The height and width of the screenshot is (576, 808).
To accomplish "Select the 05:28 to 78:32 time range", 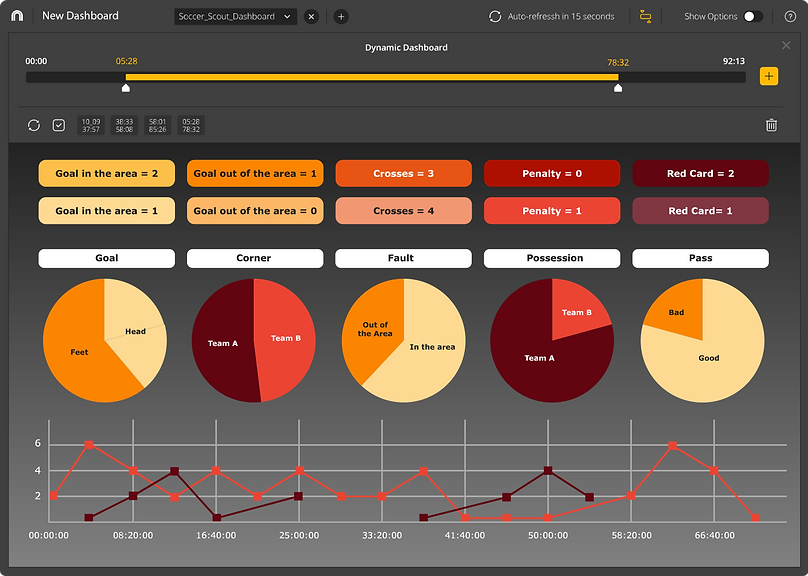I will [190, 125].
